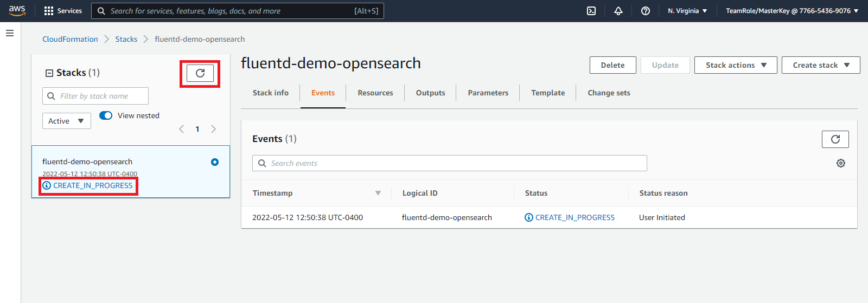Select stacks page number 1

pyautogui.click(x=197, y=129)
